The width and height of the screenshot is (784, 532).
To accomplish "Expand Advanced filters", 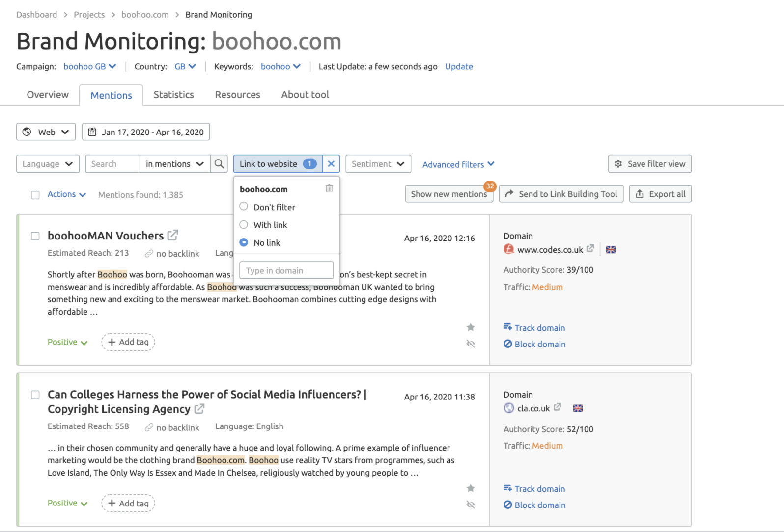I will (x=458, y=164).
